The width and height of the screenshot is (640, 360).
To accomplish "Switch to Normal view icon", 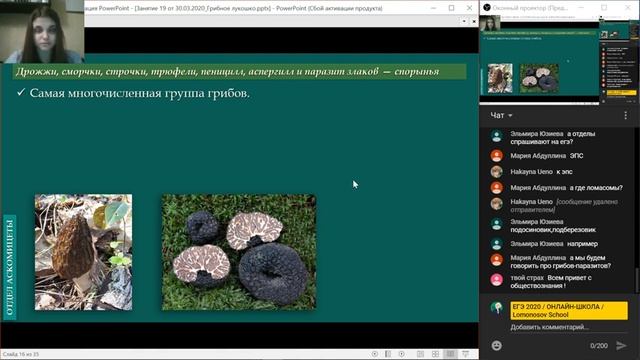I will click(420, 354).
